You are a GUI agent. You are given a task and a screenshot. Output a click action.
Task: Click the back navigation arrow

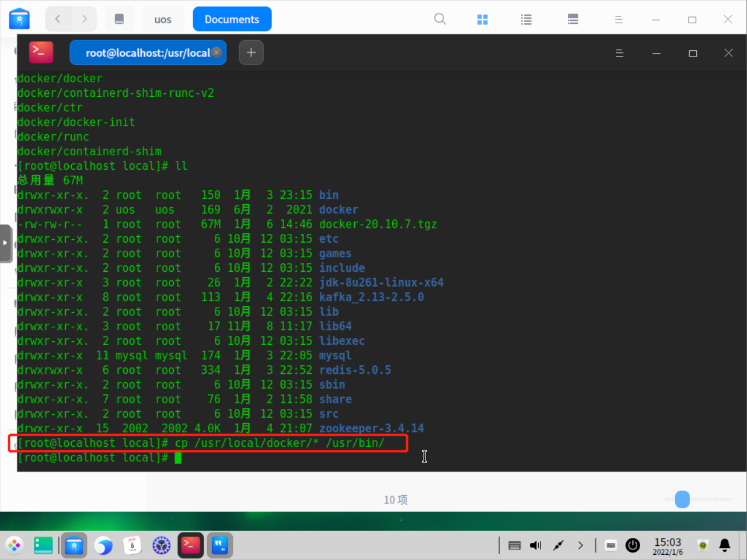click(58, 19)
